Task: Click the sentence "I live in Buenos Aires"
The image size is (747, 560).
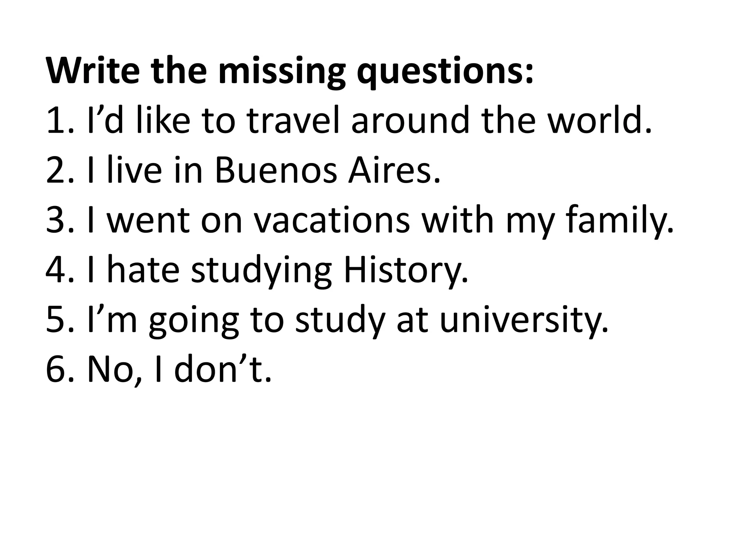Action: point(263,170)
